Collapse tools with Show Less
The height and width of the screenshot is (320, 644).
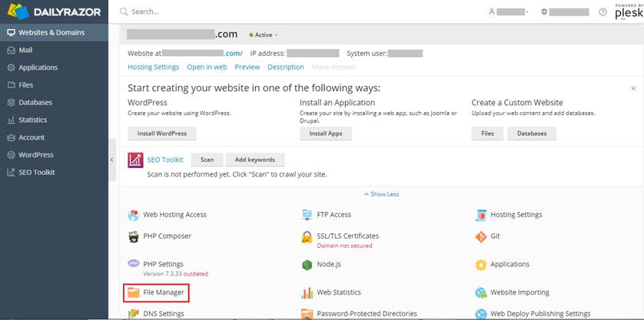click(x=381, y=194)
